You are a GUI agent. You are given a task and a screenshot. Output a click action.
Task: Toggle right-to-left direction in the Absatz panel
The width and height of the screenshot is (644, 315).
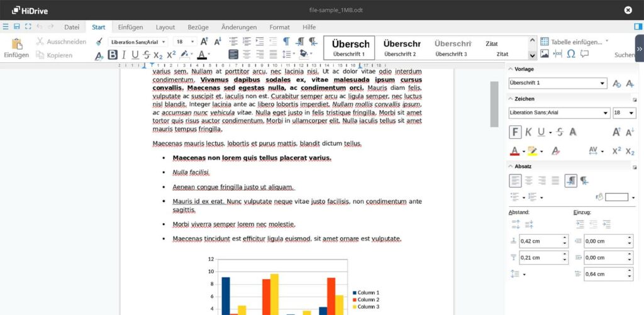(584, 180)
